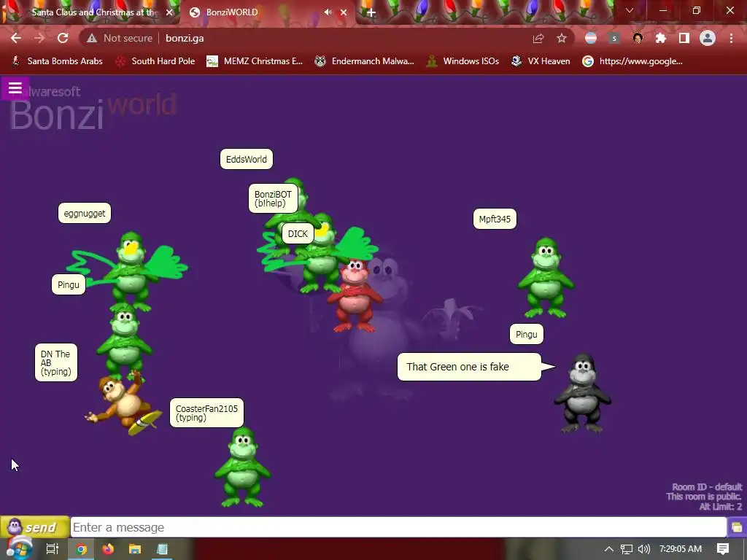Open the Chrome profile avatar

708,38
